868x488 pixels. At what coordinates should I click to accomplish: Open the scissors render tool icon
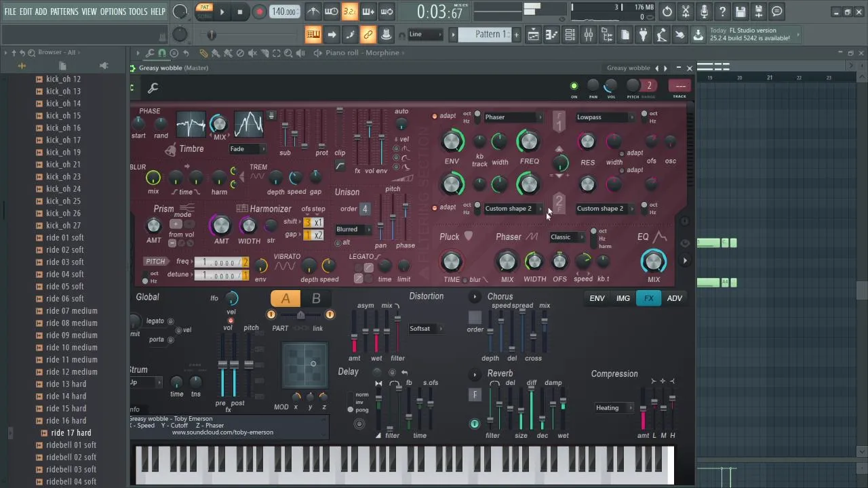pos(686,12)
